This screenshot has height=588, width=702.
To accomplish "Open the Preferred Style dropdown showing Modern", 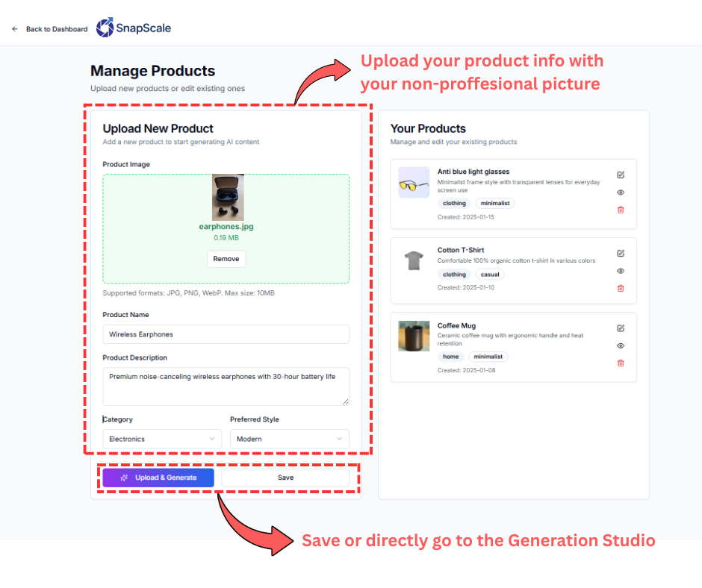I will (290, 439).
